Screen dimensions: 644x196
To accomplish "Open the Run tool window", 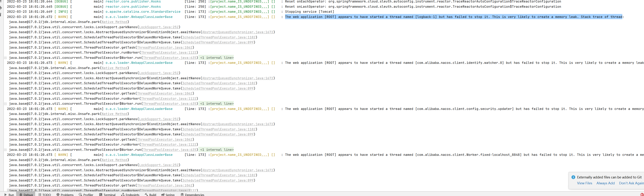I will (11, 195).
